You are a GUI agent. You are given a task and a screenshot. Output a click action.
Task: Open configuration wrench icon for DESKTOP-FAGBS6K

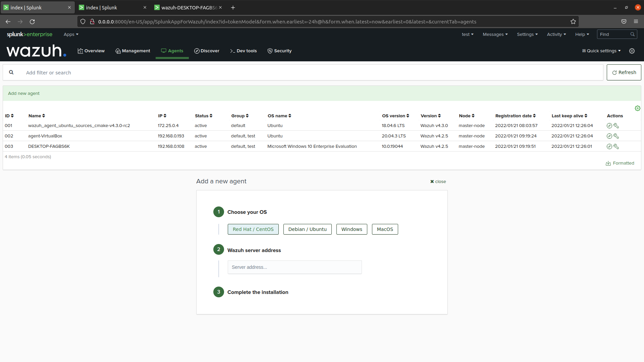616,146
